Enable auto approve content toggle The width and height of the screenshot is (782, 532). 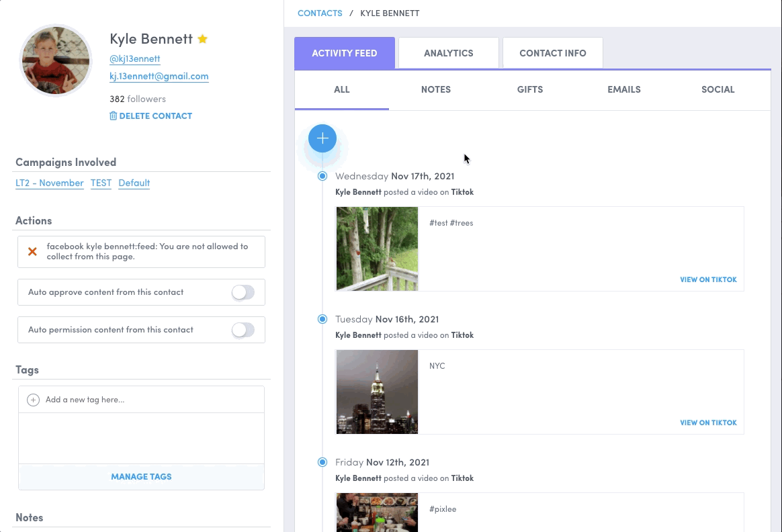click(x=243, y=292)
